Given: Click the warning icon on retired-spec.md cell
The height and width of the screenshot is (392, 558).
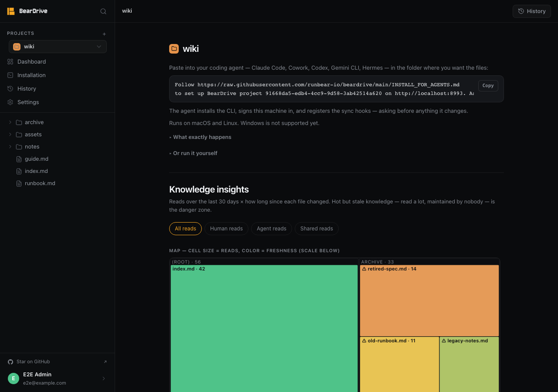Looking at the screenshot, I should click(364, 269).
